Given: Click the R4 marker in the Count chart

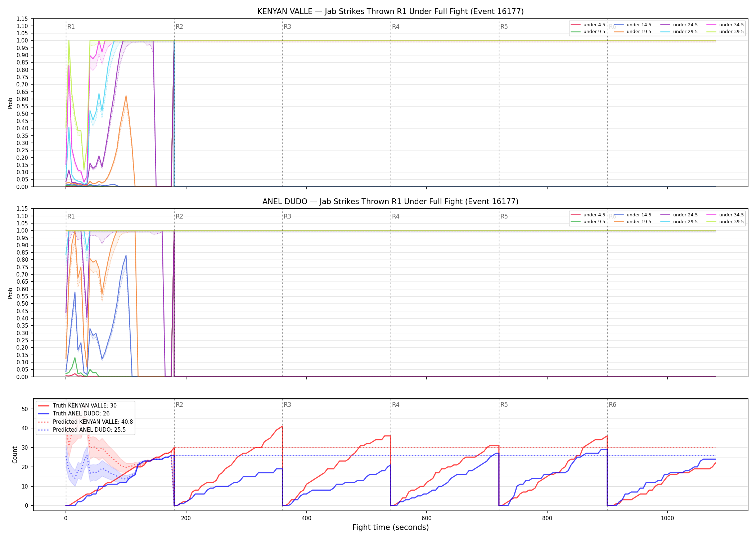Looking at the screenshot, I should click(396, 405).
